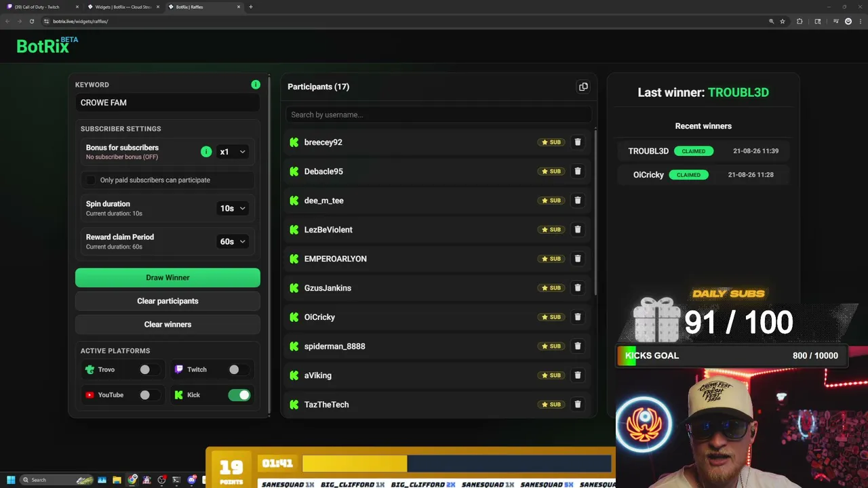Close the Widgets | BotRix tab
868x488 pixels.
[158, 7]
